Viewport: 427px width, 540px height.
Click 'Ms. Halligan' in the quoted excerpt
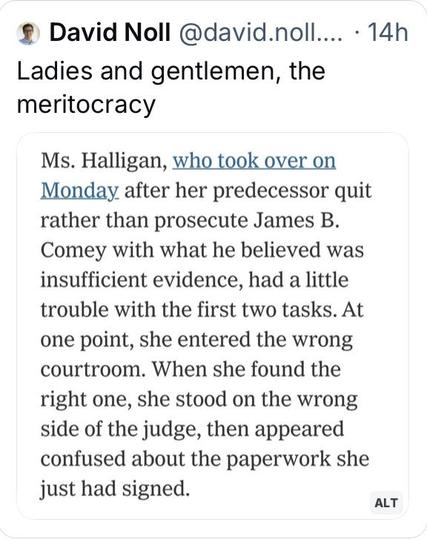[104, 161]
